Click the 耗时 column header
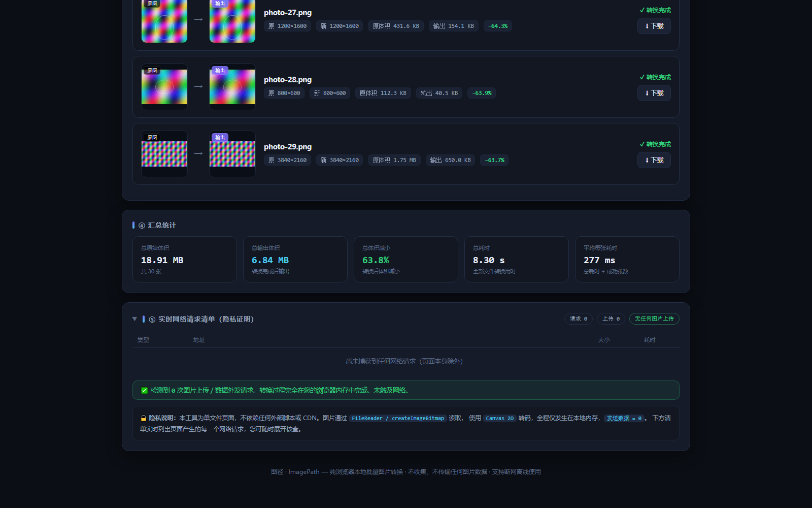This screenshot has height=508, width=812. coord(650,340)
